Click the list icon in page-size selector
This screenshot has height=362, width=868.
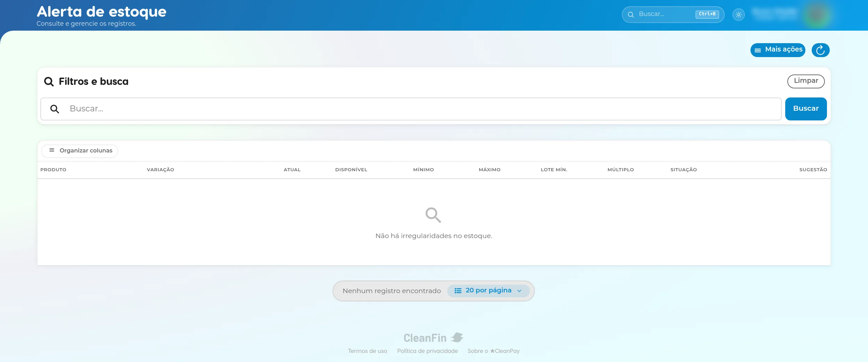coord(458,291)
